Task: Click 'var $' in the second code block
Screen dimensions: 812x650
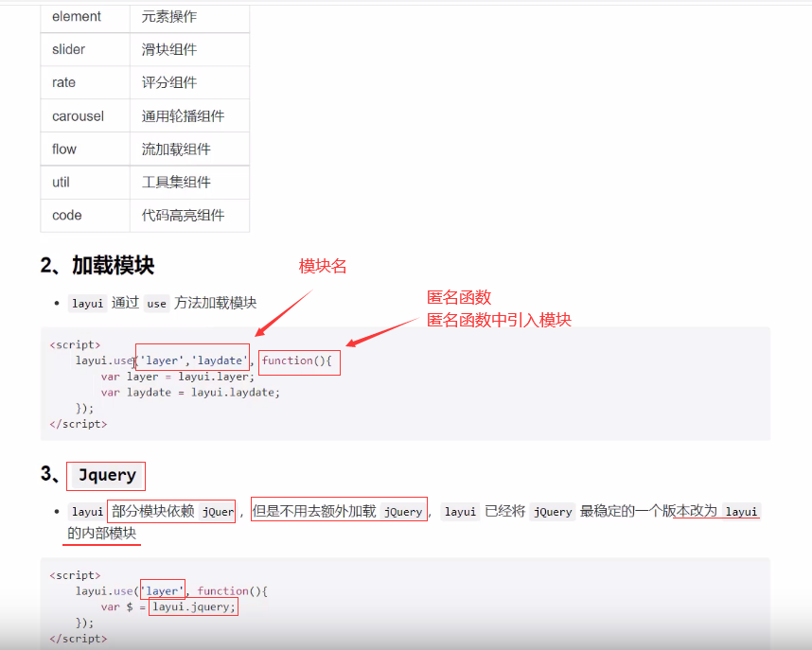Action: (x=117, y=607)
